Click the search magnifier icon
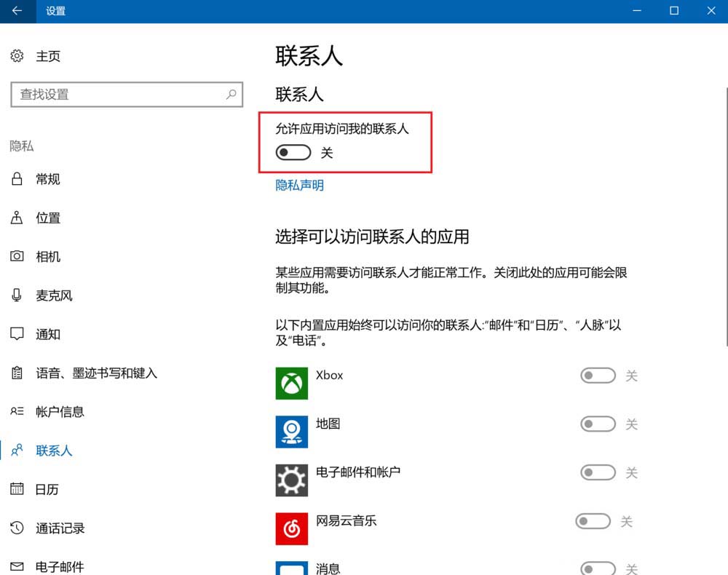 (232, 95)
